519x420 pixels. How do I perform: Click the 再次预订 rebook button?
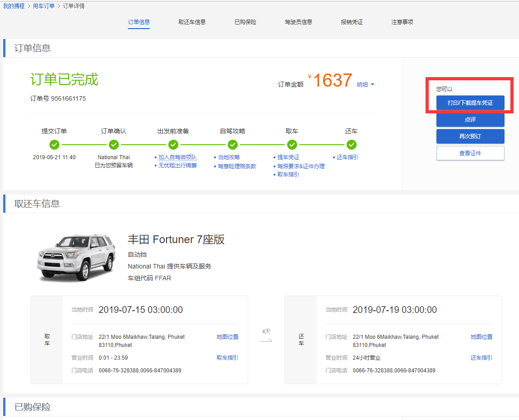point(470,136)
